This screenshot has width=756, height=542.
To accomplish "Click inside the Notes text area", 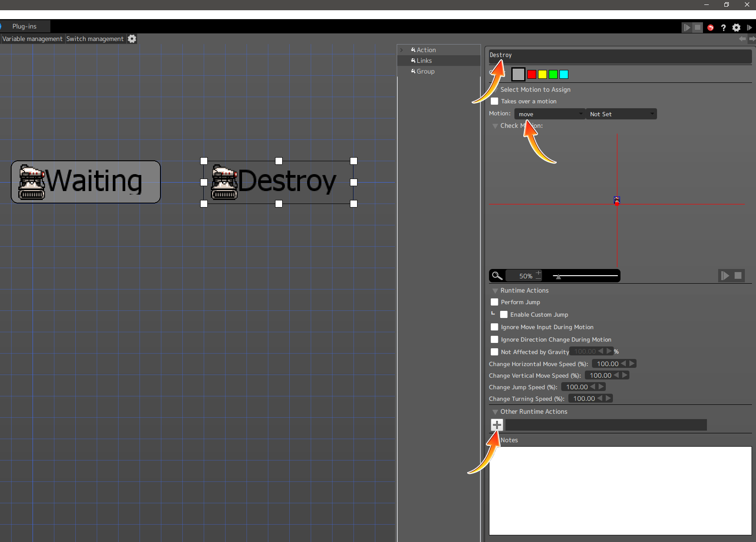I will [x=620, y=490].
